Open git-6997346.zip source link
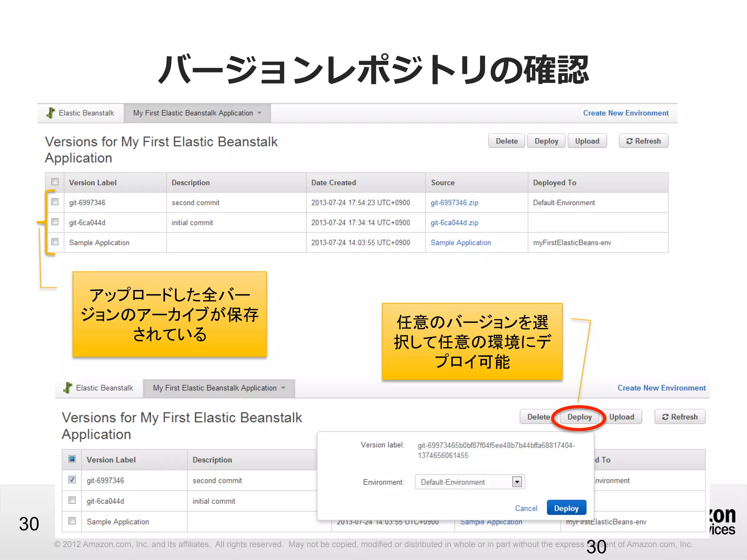Viewport: 747px width, 560px height. coord(454,203)
